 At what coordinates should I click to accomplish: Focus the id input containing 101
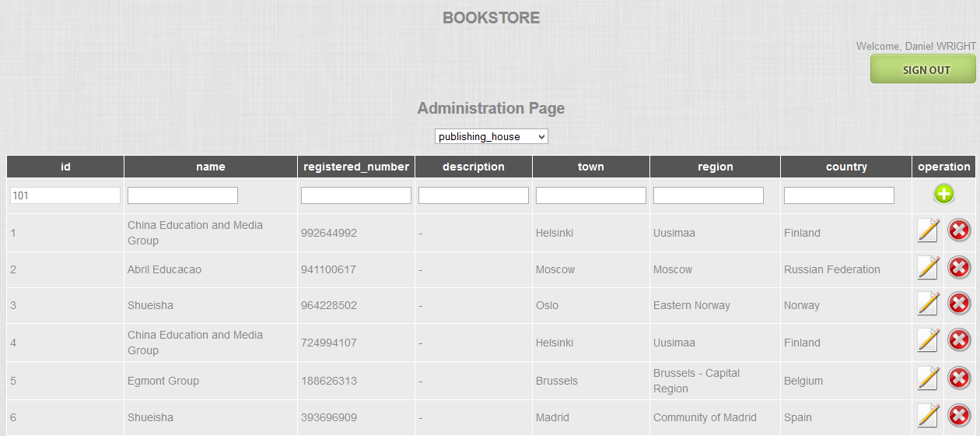click(x=65, y=195)
